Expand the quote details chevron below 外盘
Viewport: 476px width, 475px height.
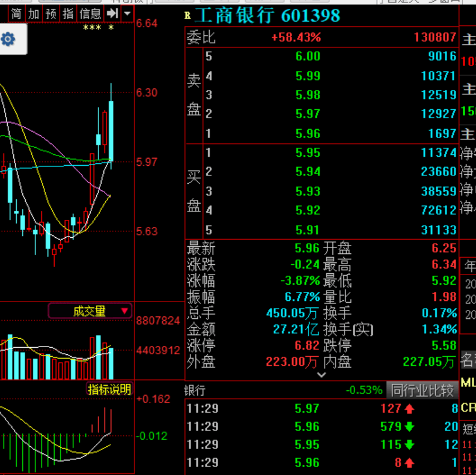321,375
